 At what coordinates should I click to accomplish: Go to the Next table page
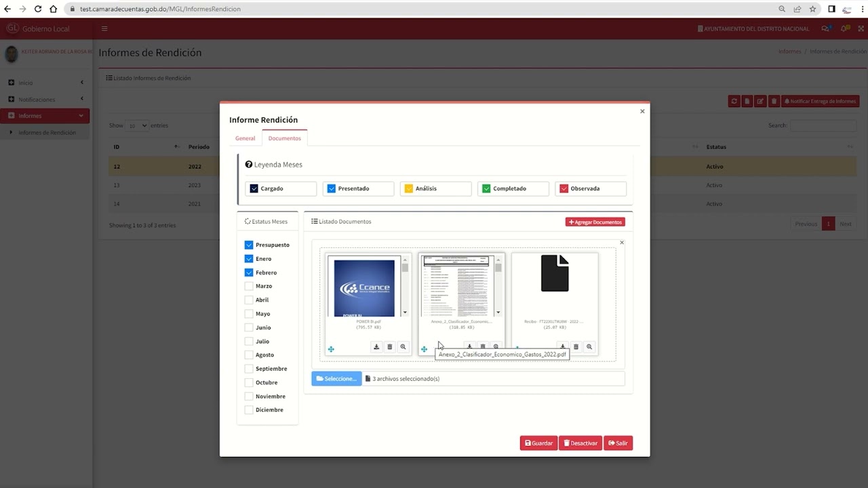846,224
